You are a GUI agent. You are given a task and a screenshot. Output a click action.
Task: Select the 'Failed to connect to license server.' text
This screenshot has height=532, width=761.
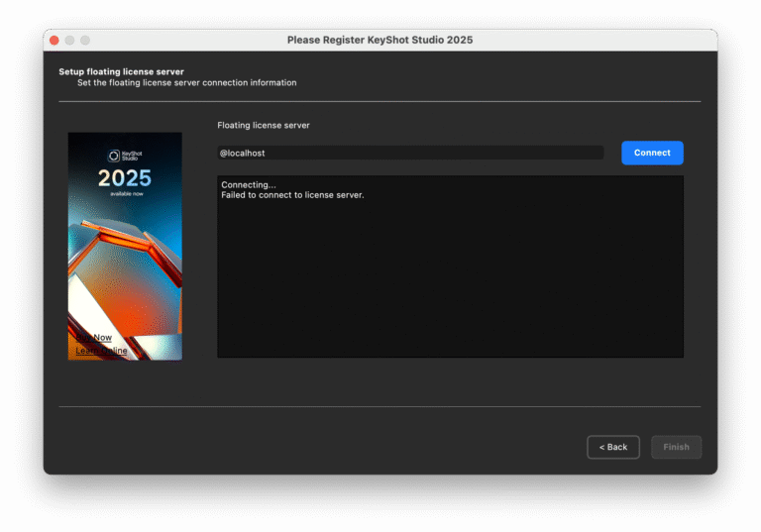pyautogui.click(x=292, y=195)
